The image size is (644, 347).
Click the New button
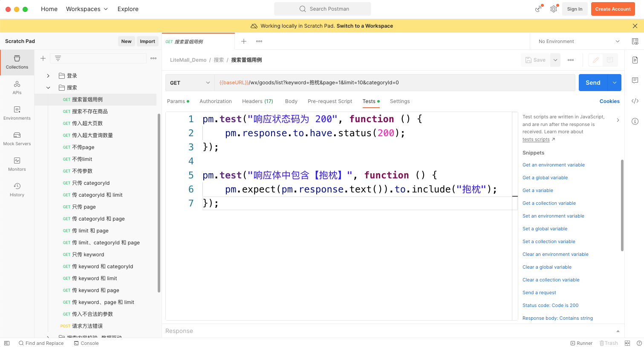tap(126, 41)
